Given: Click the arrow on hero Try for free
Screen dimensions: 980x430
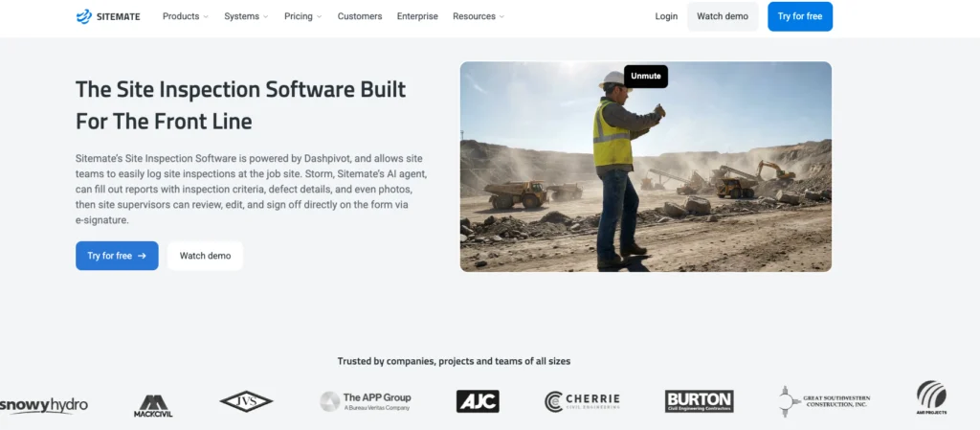Looking at the screenshot, I should 142,256.
